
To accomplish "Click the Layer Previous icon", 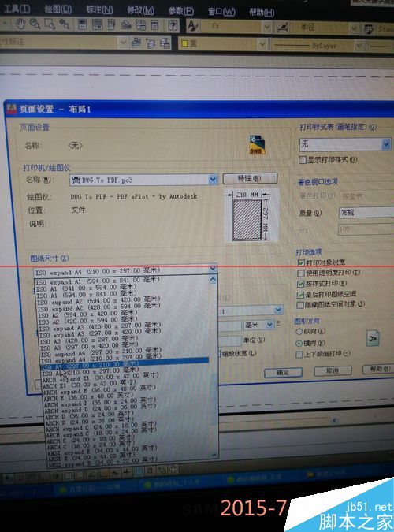I will [x=165, y=43].
